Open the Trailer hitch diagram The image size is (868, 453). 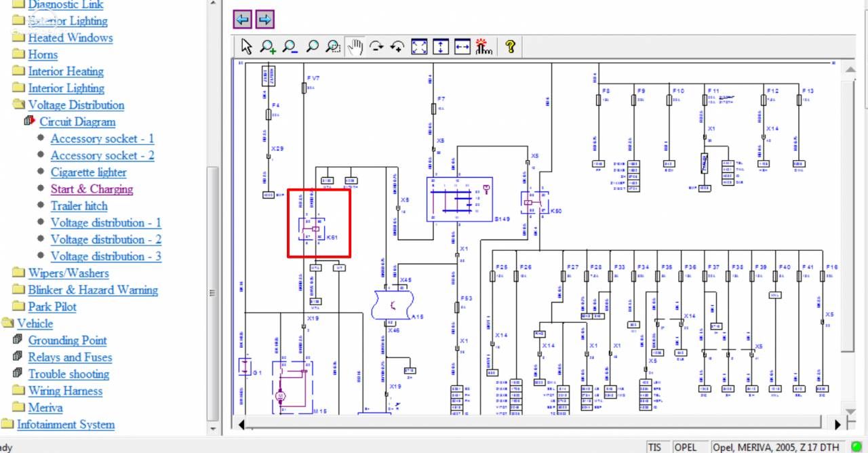(79, 205)
